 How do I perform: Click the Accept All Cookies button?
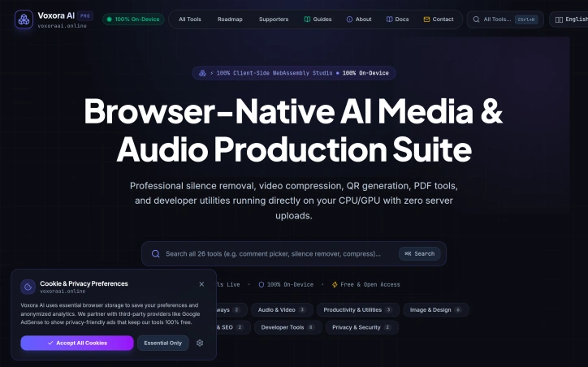[x=77, y=343]
